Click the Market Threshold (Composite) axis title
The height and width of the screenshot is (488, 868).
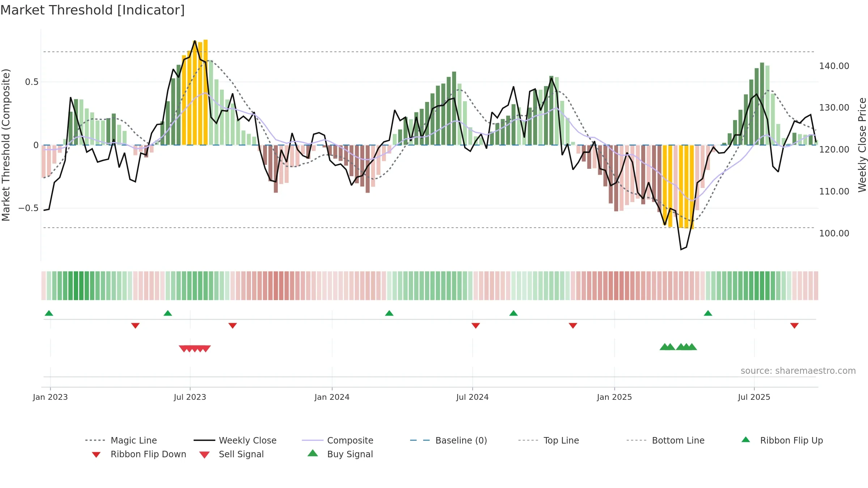point(6,145)
